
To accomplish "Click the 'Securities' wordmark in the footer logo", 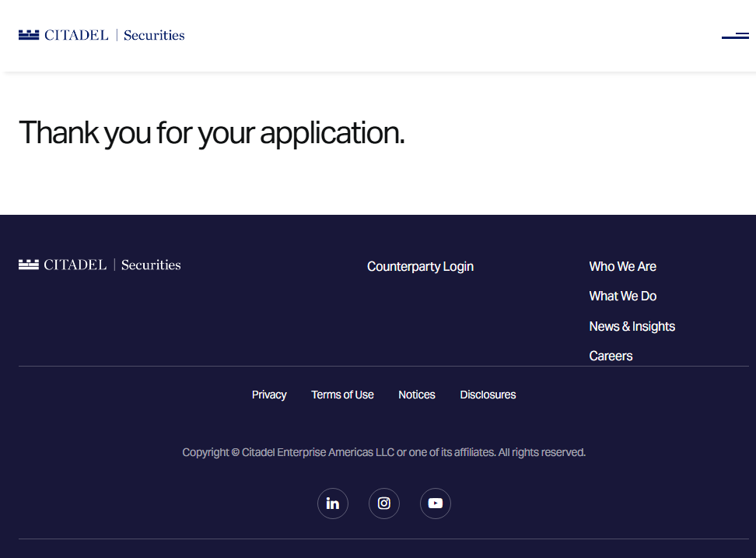I will click(x=151, y=265).
